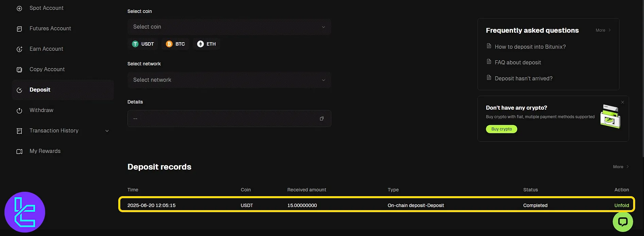
Task: Click the Status column header
Action: point(530,190)
